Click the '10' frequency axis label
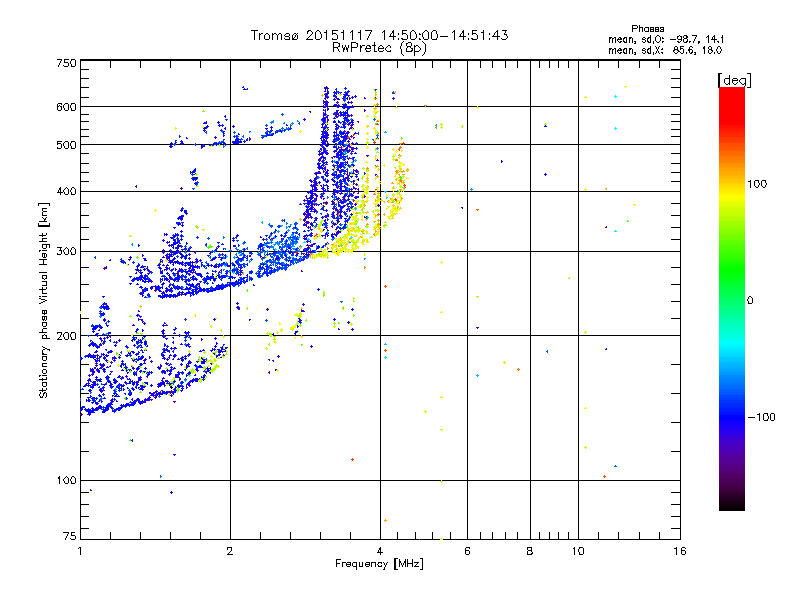The image size is (800, 600). [x=578, y=551]
